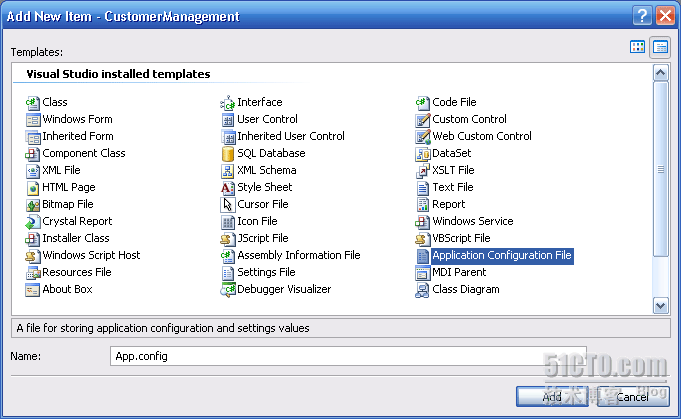Screen dimensions: 681x419
Task: Select the "Code File" template label
Action: 454,102
